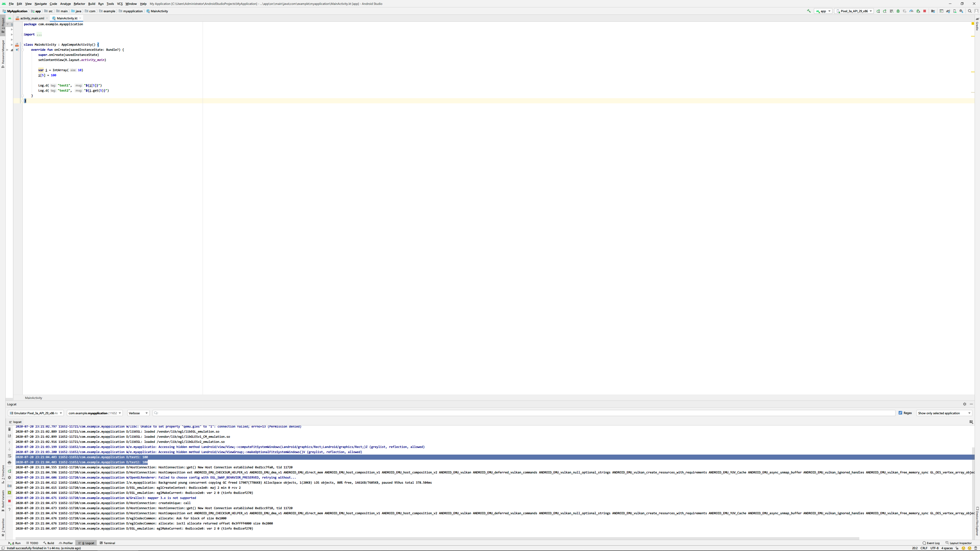Click the green Debug app bug icon
Image resolution: width=980 pixels, height=551 pixels.
[898, 11]
